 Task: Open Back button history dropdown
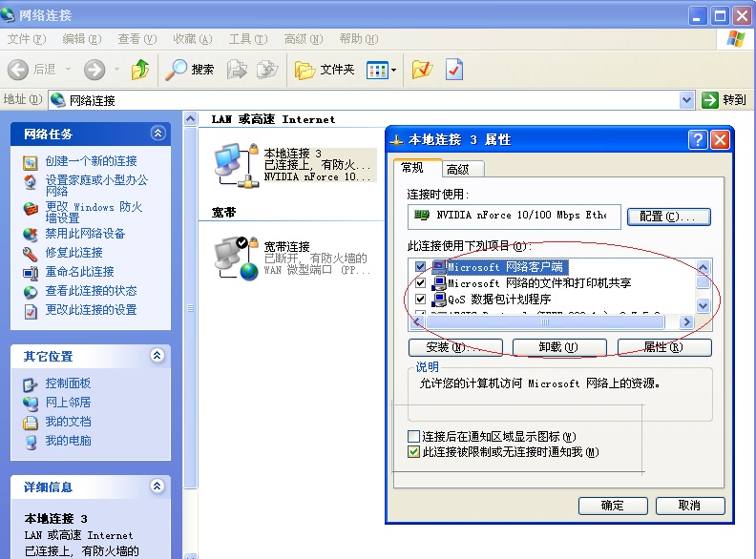coord(68,70)
